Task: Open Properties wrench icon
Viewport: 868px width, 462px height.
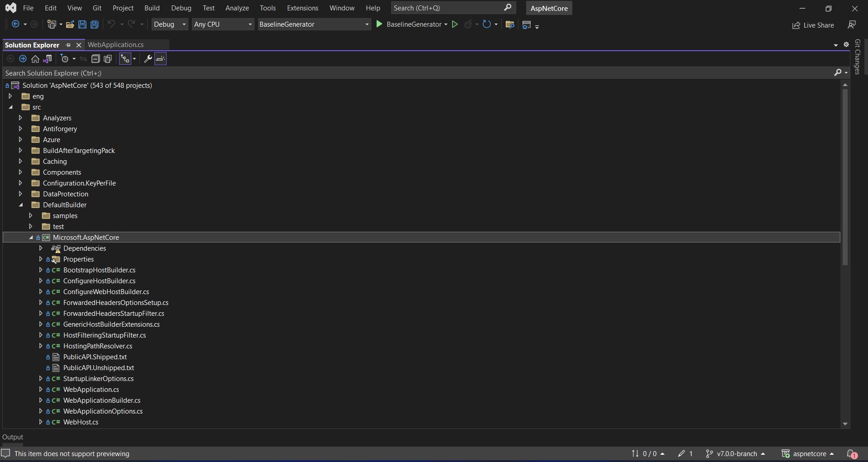Action: (148, 59)
